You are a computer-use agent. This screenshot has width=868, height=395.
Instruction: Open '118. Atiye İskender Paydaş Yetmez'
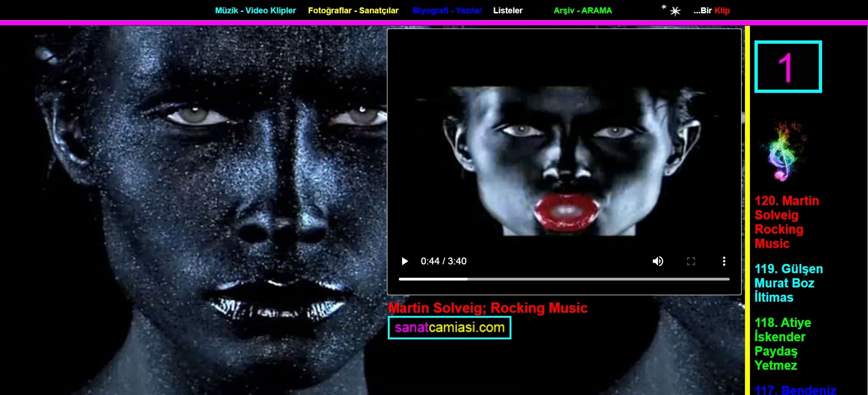[x=783, y=344]
